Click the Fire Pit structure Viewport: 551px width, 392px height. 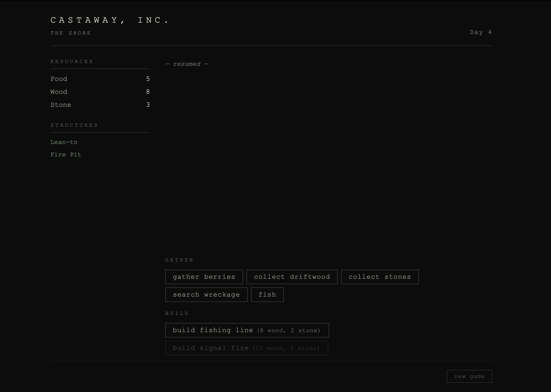pos(66,154)
